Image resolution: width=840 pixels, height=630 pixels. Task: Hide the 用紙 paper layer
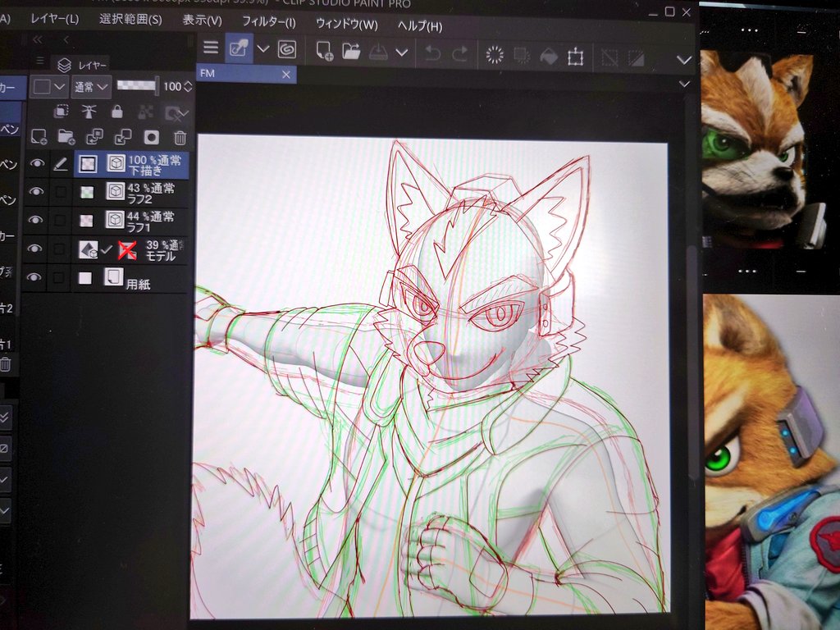click(34, 277)
